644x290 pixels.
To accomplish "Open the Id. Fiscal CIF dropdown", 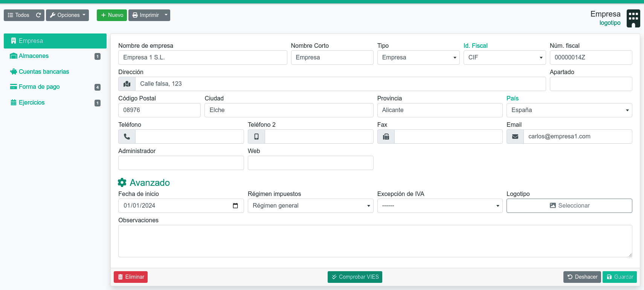I will click(505, 58).
